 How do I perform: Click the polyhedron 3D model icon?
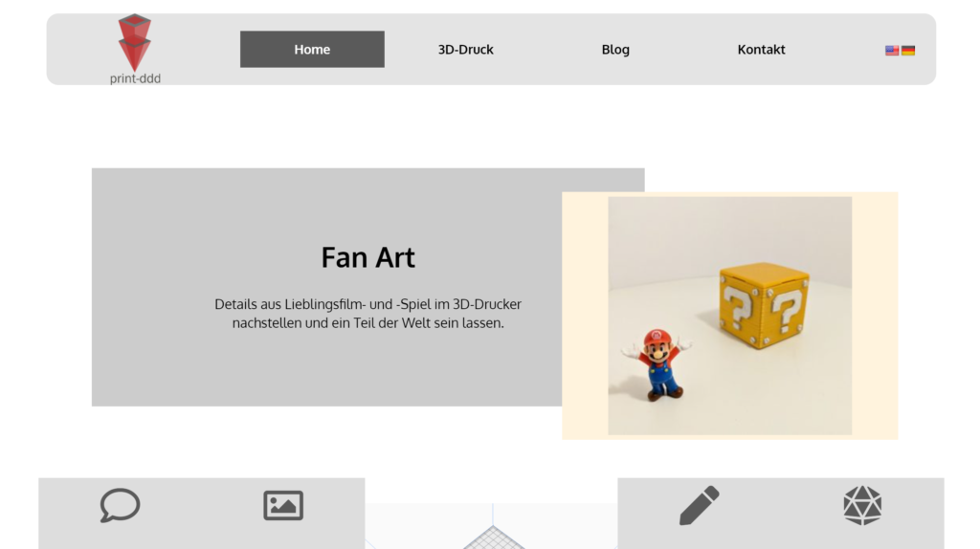(x=862, y=505)
